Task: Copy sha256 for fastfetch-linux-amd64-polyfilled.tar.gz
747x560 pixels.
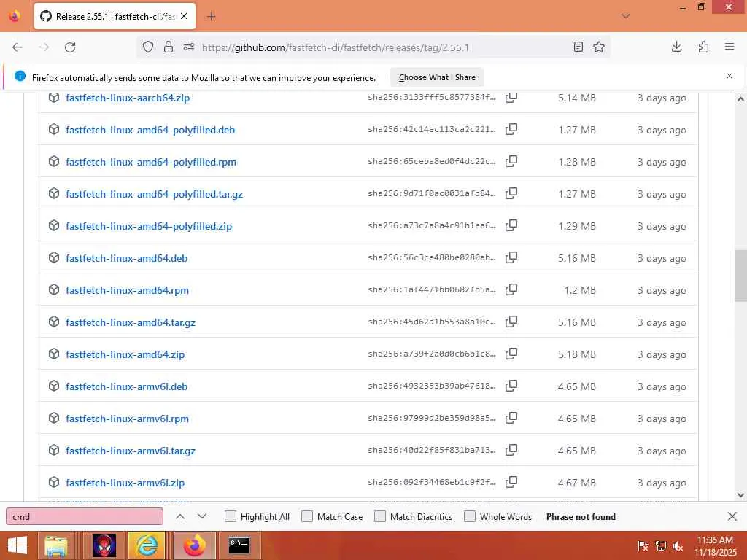Action: coord(511,193)
